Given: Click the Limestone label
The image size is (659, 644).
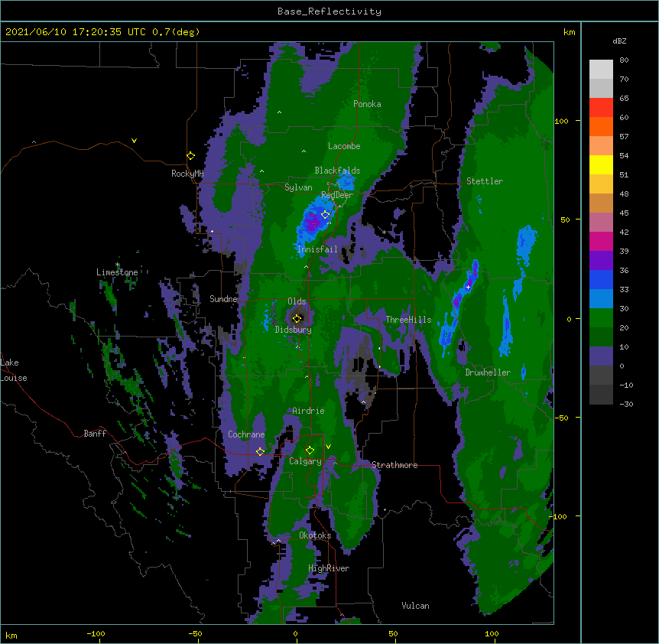Looking at the screenshot, I should tap(117, 272).
